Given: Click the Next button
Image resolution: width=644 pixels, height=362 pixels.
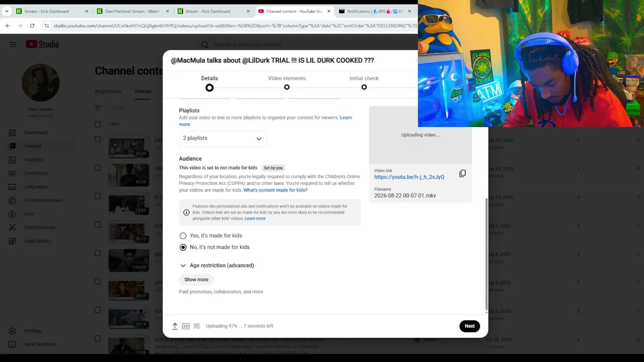Looking at the screenshot, I should coord(469,326).
